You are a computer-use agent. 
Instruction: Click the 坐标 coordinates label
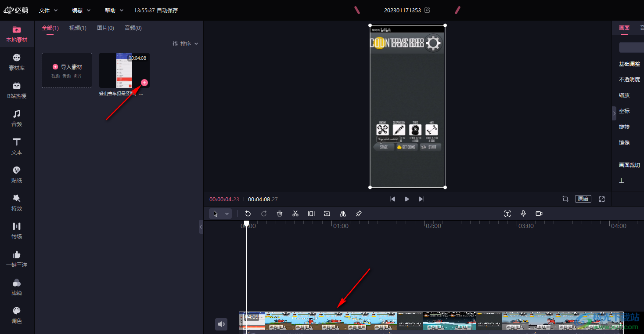[x=624, y=111]
